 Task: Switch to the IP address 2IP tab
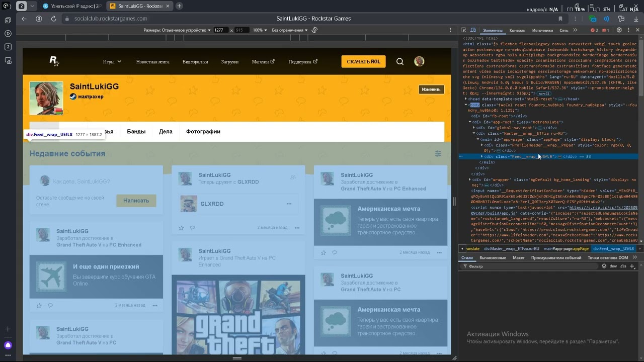pyautogui.click(x=71, y=6)
